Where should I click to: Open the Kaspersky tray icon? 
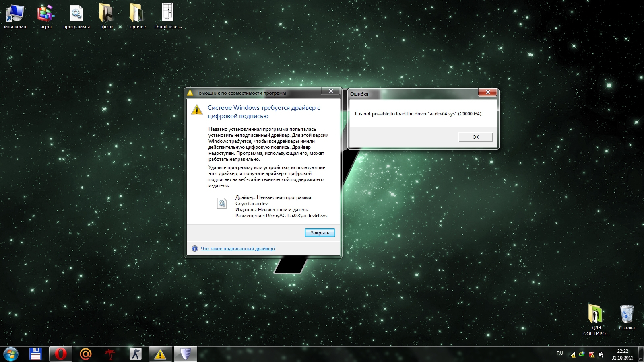tap(592, 354)
